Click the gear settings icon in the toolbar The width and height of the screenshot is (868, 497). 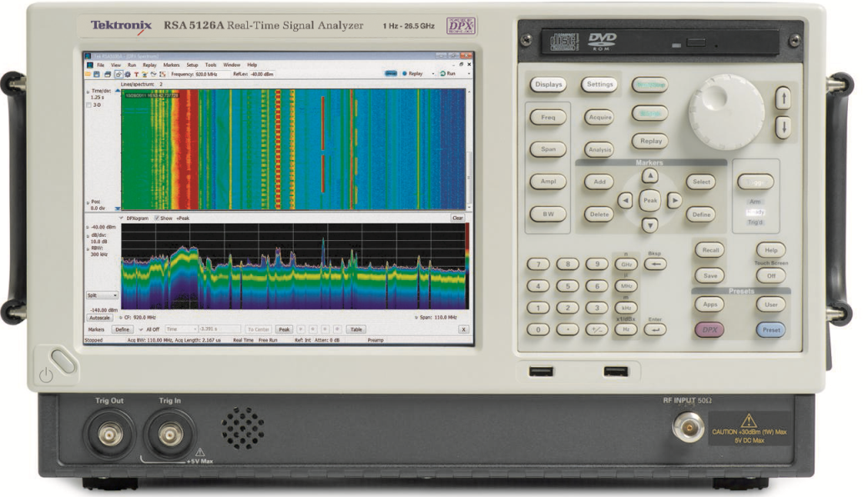[128, 74]
